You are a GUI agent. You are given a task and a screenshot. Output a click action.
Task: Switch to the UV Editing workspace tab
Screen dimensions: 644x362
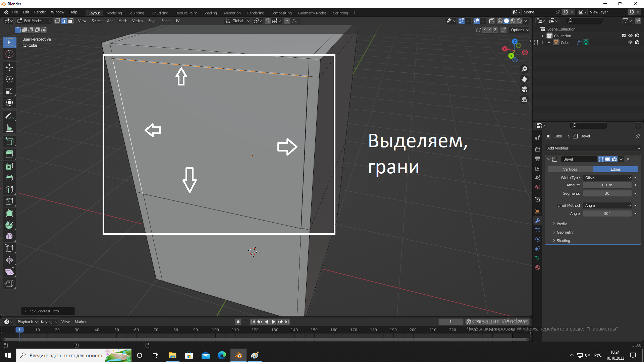coord(159,13)
